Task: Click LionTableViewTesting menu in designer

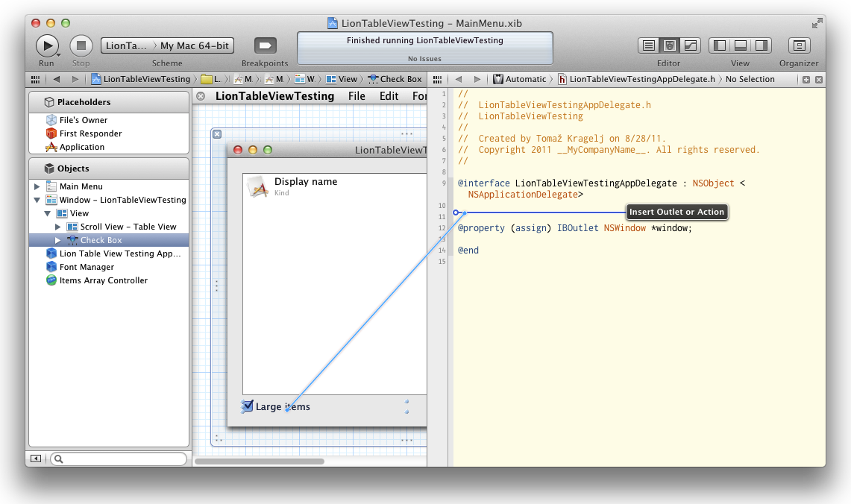Action: coord(274,96)
